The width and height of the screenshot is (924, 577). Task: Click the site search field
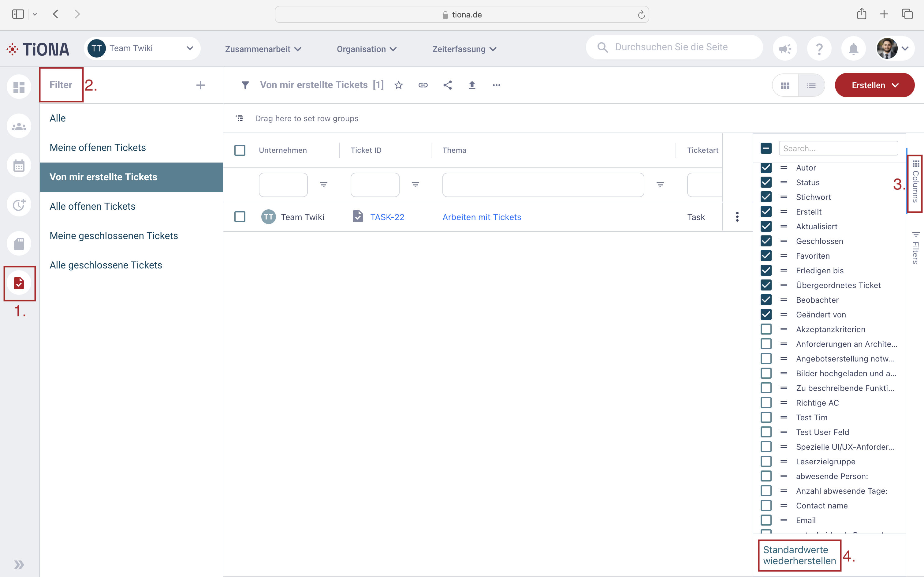(674, 47)
